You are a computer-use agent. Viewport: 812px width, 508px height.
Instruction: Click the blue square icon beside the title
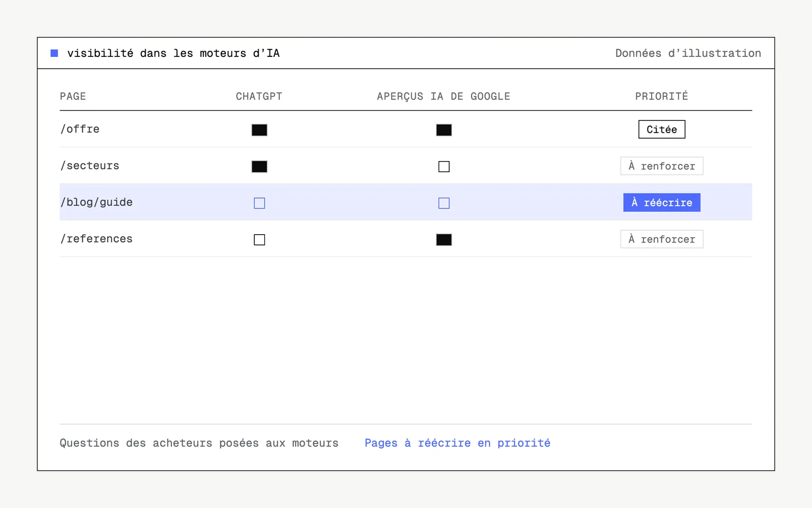pyautogui.click(x=54, y=53)
